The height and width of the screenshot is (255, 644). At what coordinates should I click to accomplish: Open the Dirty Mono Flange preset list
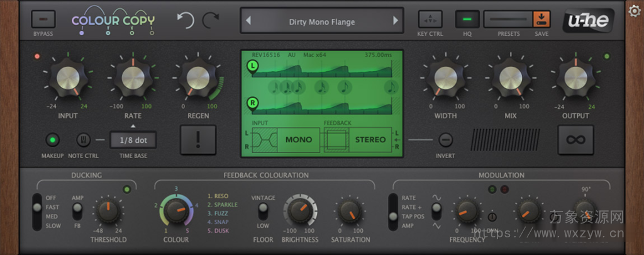tap(321, 21)
